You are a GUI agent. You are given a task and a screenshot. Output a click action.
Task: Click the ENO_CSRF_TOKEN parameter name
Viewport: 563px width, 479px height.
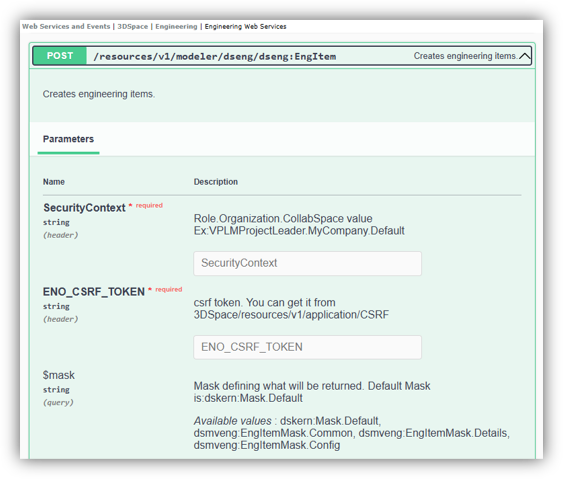[x=94, y=292]
